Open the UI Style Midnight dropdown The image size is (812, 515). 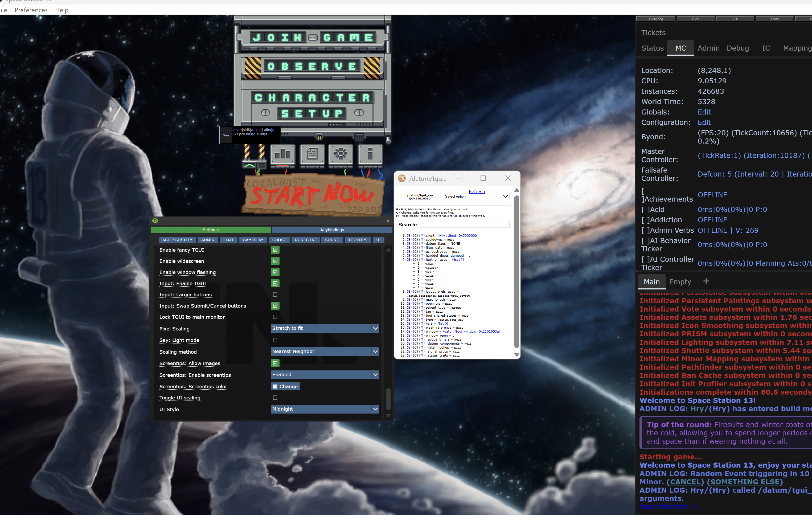coord(325,409)
